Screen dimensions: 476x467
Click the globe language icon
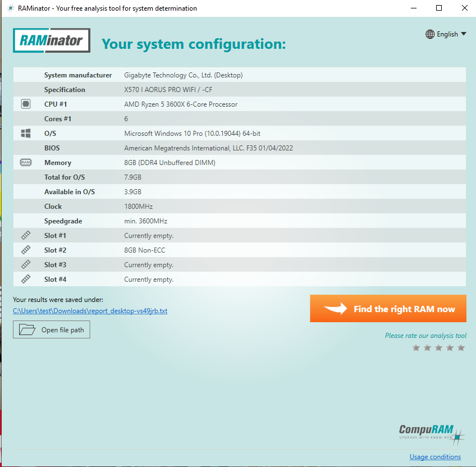(x=430, y=34)
